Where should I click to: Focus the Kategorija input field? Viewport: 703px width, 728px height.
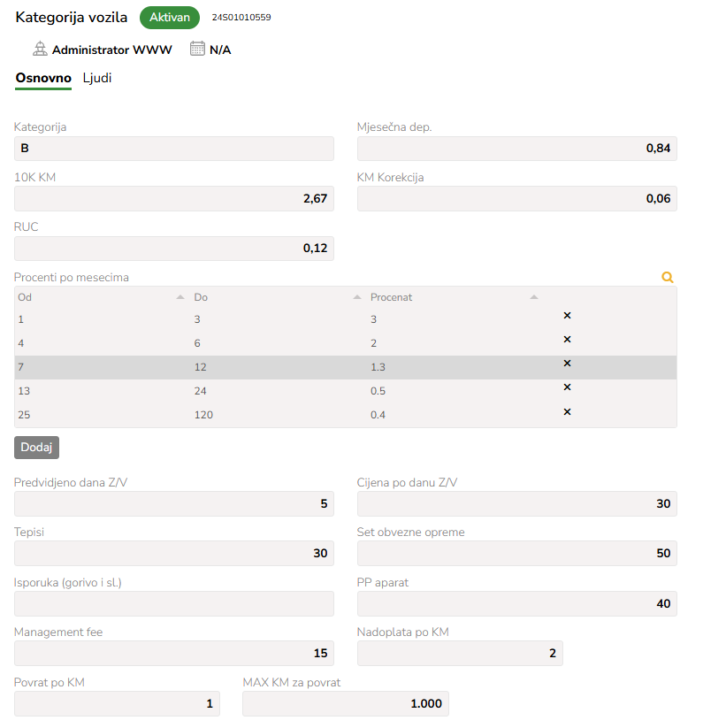click(174, 149)
